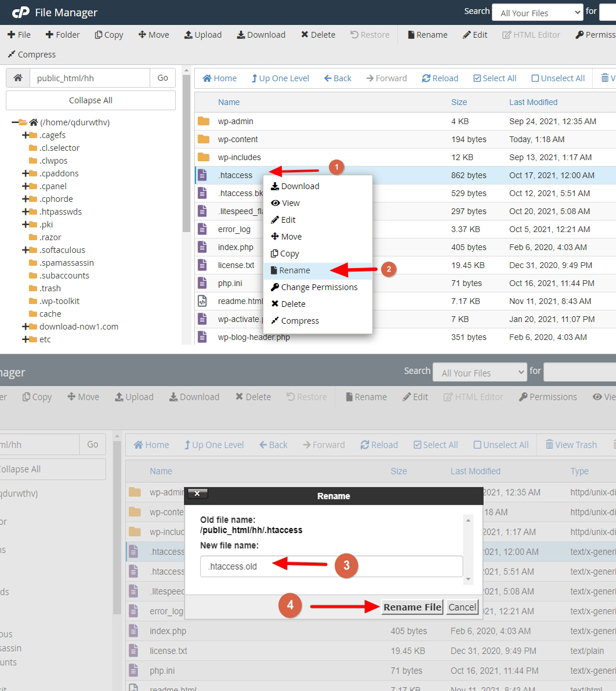Click View Trash in bottom window
The image size is (616, 691).
(x=571, y=444)
